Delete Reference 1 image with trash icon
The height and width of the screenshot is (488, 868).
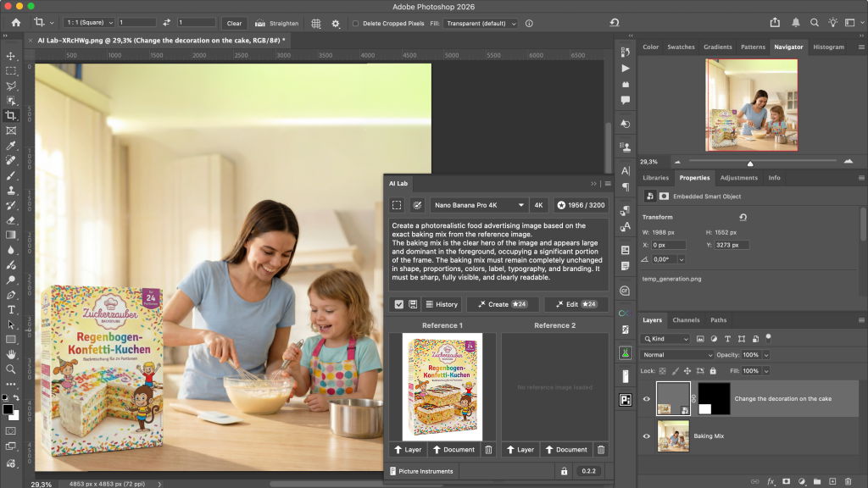tap(488, 450)
